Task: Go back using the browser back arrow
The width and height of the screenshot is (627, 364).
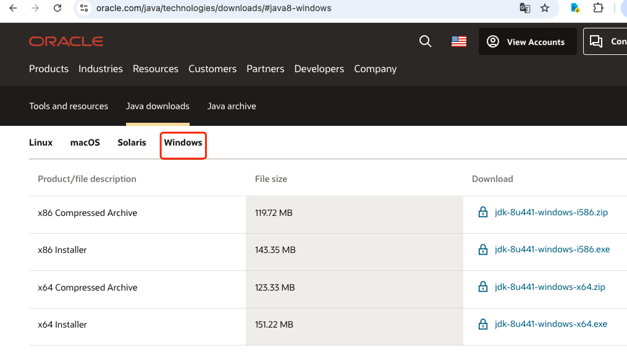Action: tap(13, 8)
